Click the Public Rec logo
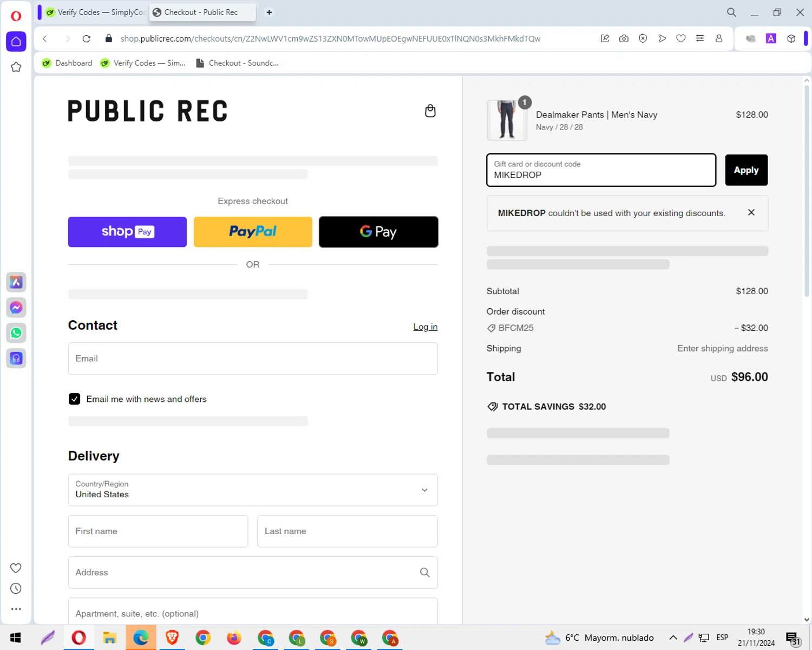This screenshot has height=650, width=812. coord(147,111)
